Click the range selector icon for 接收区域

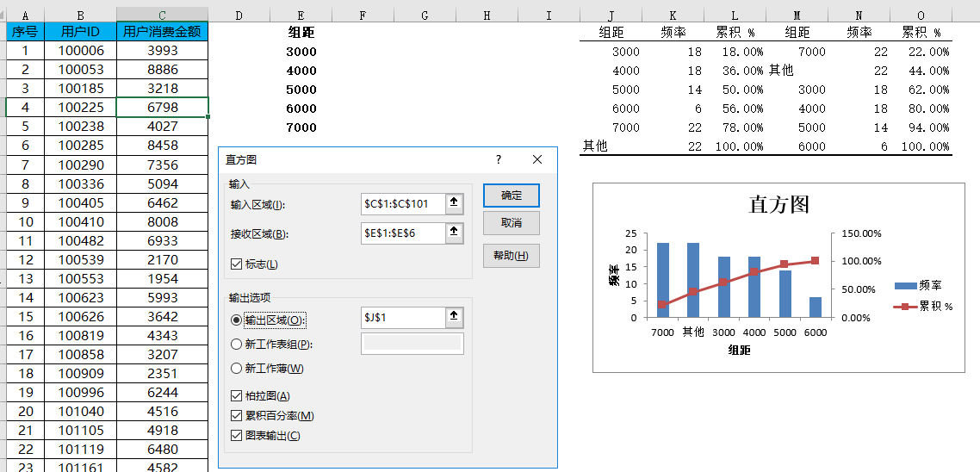click(455, 233)
